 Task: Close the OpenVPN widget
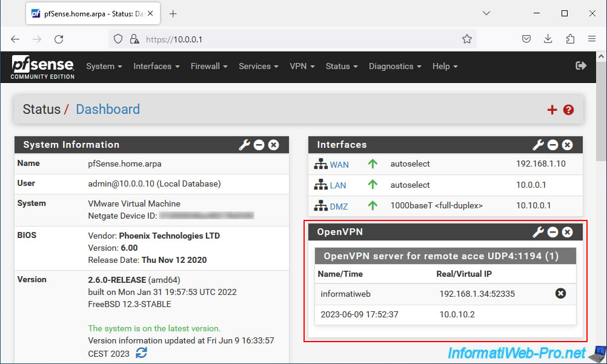coord(568,232)
